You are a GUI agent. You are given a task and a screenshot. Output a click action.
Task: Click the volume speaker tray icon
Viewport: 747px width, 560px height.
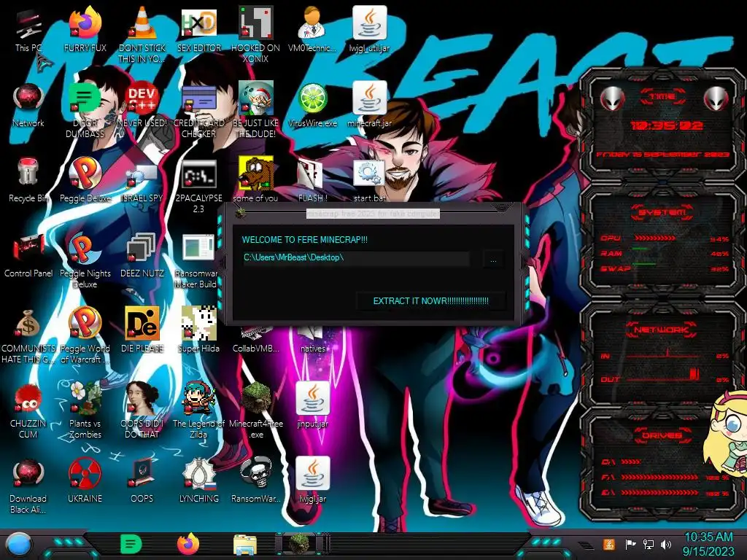[666, 544]
